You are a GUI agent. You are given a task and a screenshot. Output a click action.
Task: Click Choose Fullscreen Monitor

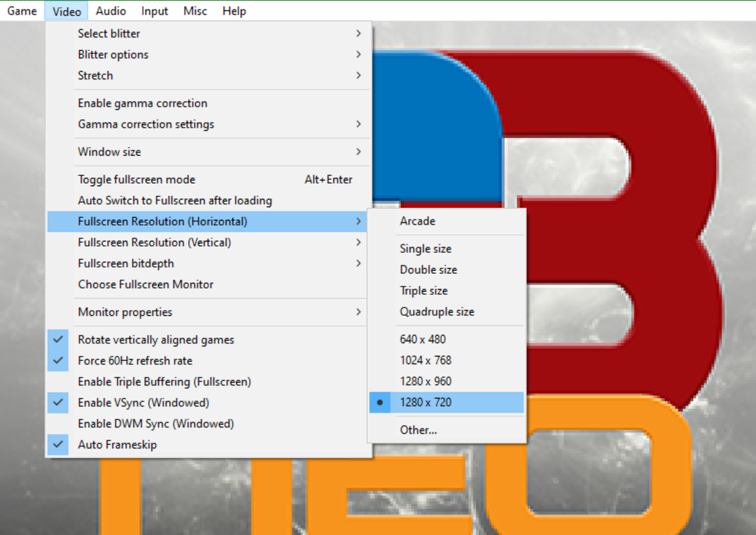pyautogui.click(x=209, y=284)
